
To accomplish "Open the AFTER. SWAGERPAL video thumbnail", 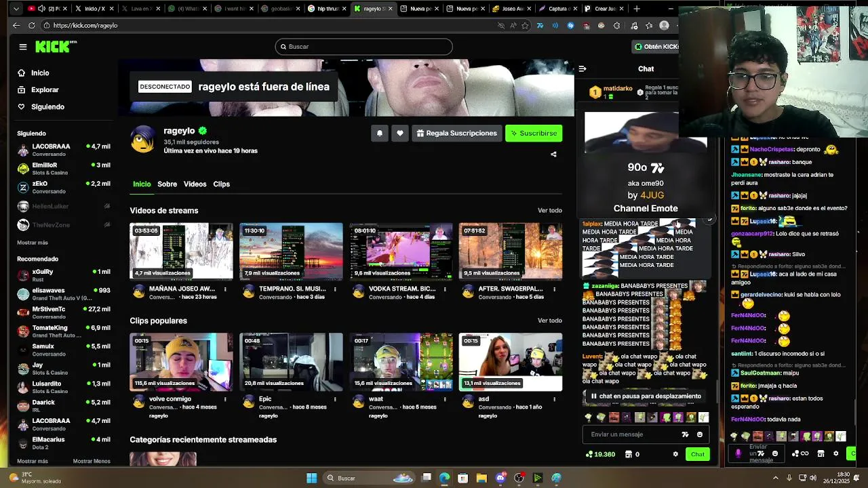I will (x=511, y=251).
